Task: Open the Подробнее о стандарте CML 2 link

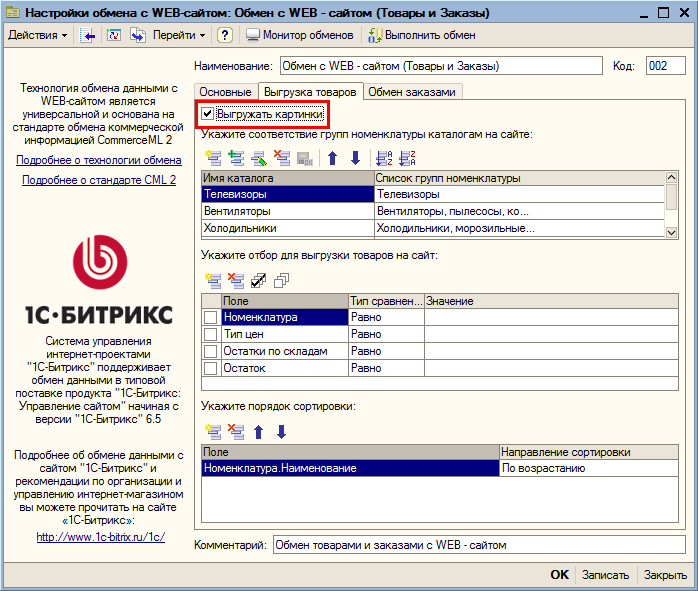Action: pos(99,180)
